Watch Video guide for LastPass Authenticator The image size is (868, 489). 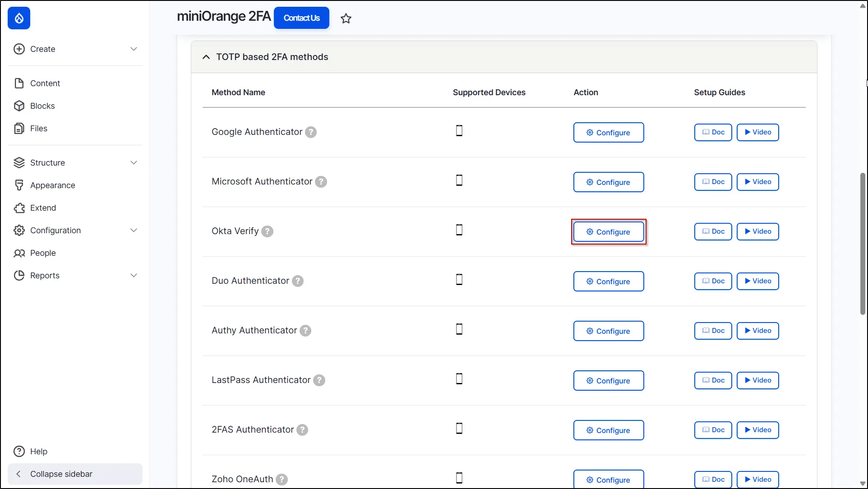click(x=758, y=380)
